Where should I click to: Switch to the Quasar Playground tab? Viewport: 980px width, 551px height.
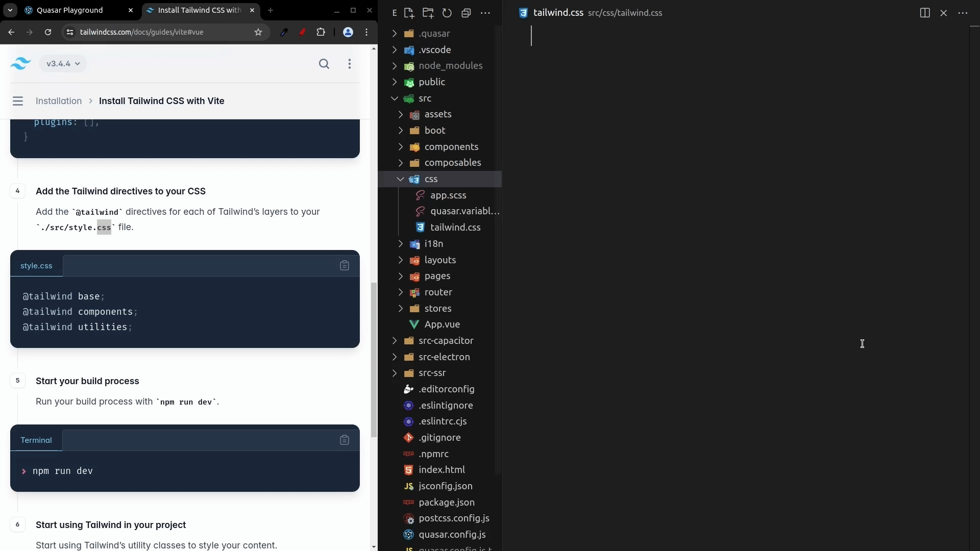click(x=79, y=10)
